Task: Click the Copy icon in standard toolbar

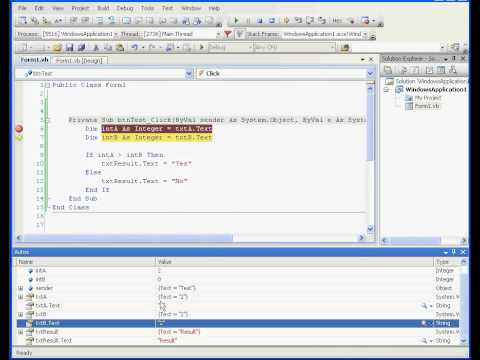Action: click(108, 48)
